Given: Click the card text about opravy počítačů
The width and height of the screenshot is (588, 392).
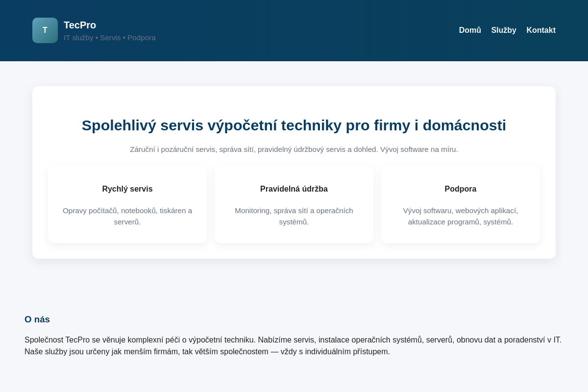Looking at the screenshot, I should (127, 216).
